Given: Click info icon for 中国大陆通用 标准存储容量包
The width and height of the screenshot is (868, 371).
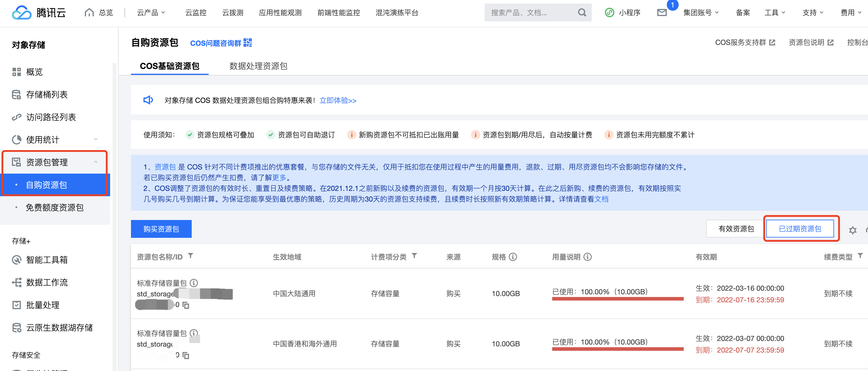Looking at the screenshot, I should coord(194,283).
